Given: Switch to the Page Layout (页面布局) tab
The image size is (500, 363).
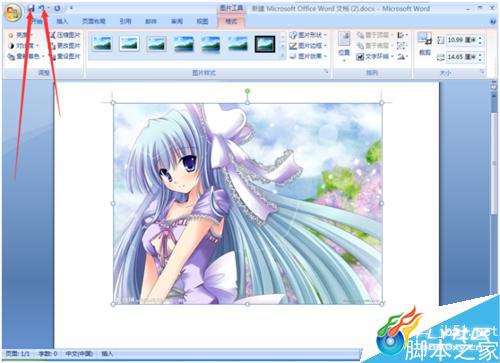Looking at the screenshot, I should click(x=94, y=21).
